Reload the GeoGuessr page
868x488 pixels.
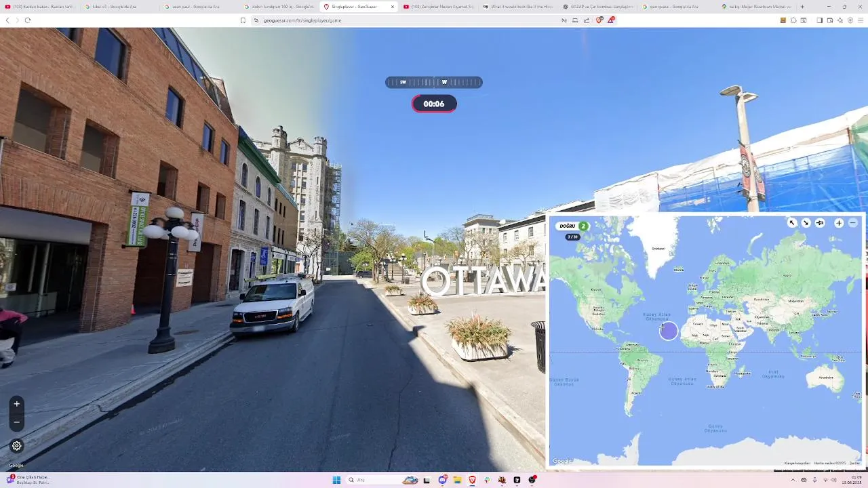pos(28,20)
